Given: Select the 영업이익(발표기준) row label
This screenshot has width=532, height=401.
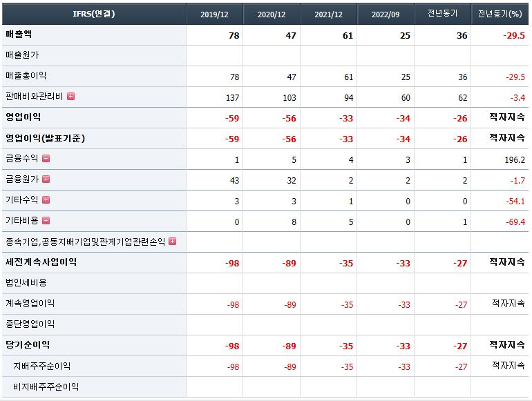Looking at the screenshot, I should click(x=45, y=138).
